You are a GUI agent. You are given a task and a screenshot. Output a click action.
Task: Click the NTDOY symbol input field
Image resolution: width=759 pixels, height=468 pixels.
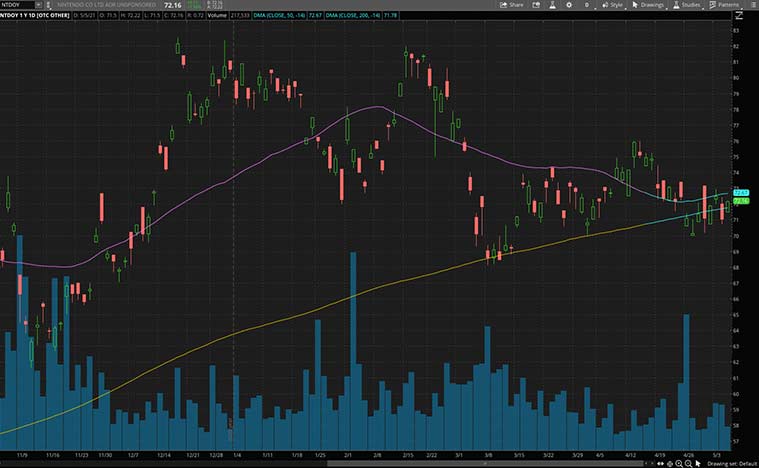click(x=20, y=5)
